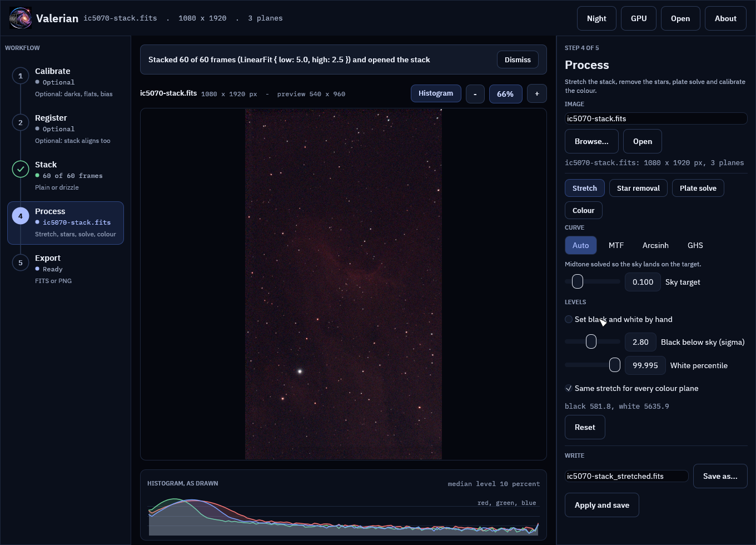
Task: Edit the Black below sky value 2.80
Action: click(640, 342)
